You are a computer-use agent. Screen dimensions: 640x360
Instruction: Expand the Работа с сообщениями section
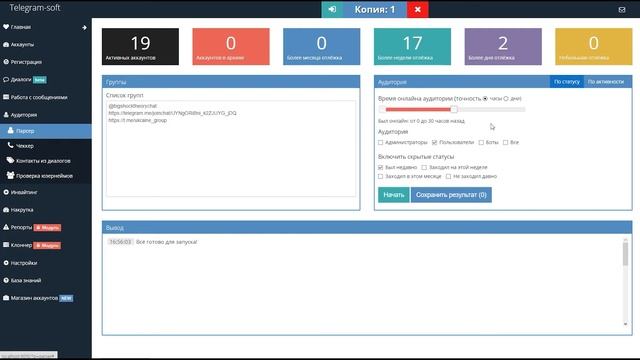click(46, 97)
